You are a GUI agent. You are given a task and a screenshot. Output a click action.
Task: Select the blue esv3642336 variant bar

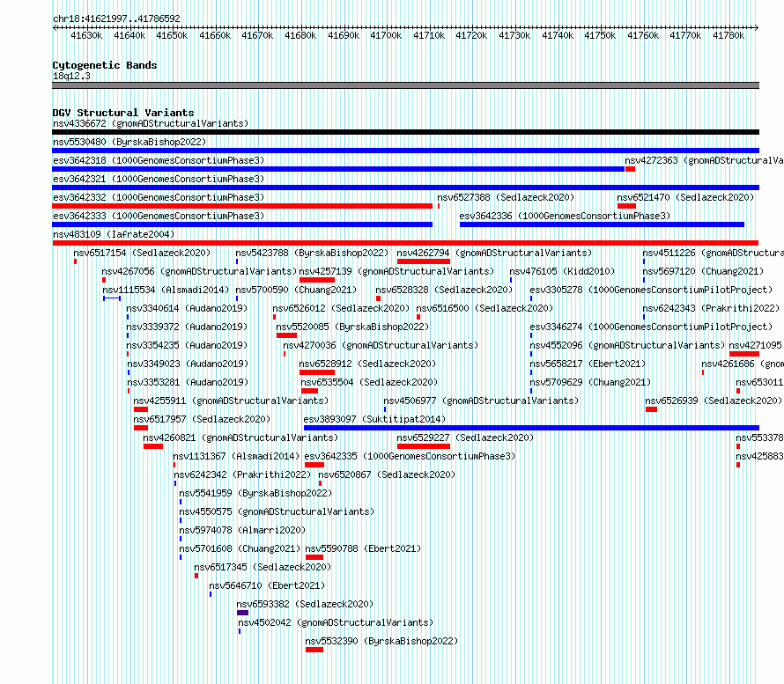tap(602, 224)
